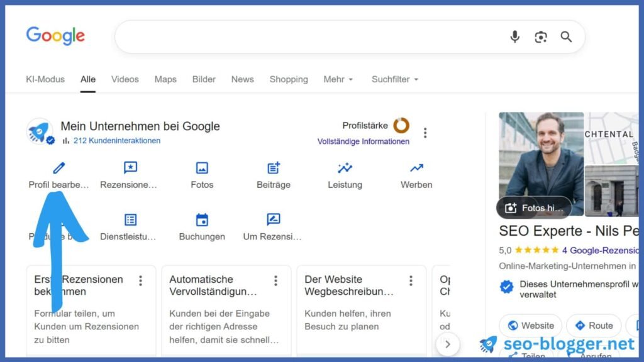644x362 pixels.
Task: Open Um Rezensionen bitten icon
Action: point(273,219)
